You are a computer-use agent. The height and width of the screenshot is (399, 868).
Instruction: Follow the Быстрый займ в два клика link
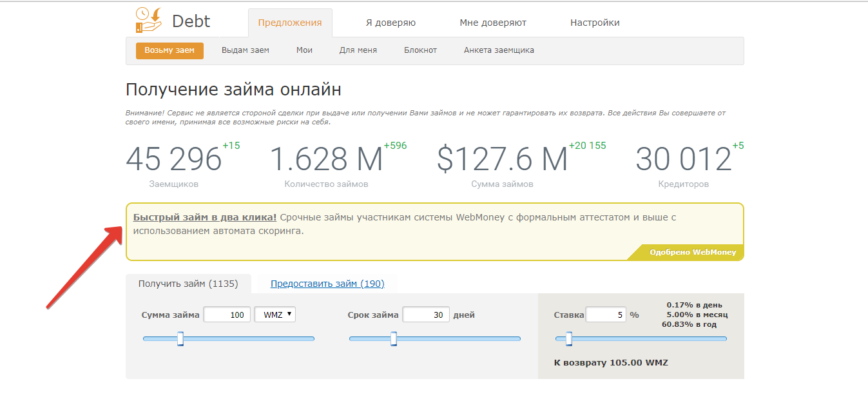[x=205, y=217]
